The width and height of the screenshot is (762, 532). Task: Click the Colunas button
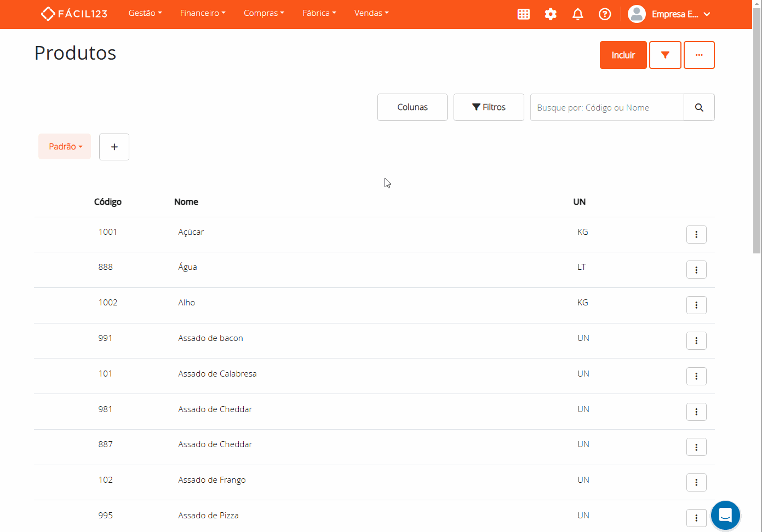[x=412, y=107]
